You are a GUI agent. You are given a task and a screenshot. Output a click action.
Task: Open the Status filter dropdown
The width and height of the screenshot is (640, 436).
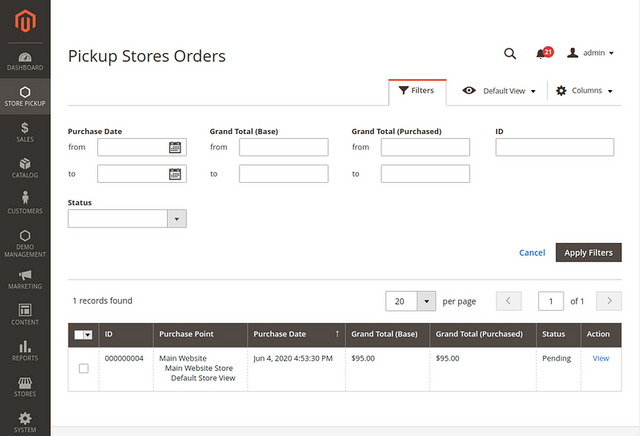click(x=127, y=219)
